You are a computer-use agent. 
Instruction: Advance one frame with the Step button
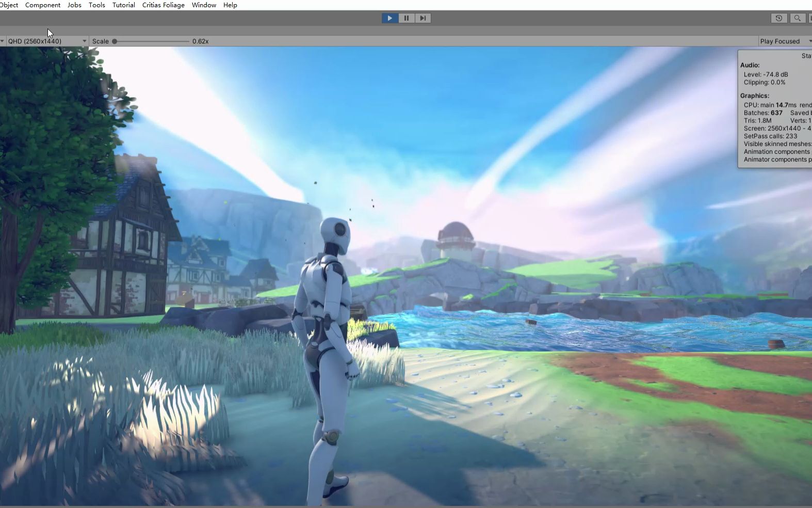pos(423,18)
